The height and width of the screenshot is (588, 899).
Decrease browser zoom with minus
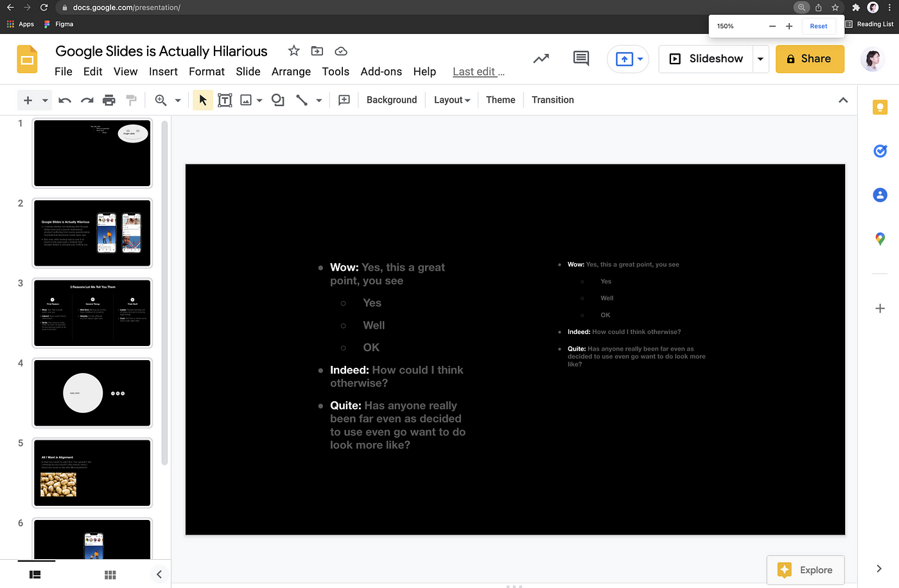point(772,26)
